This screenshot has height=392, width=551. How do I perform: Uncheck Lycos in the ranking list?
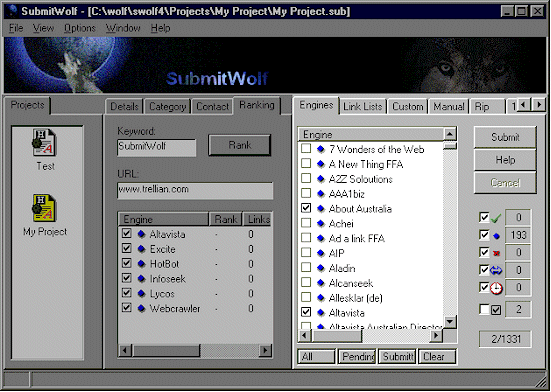(127, 293)
